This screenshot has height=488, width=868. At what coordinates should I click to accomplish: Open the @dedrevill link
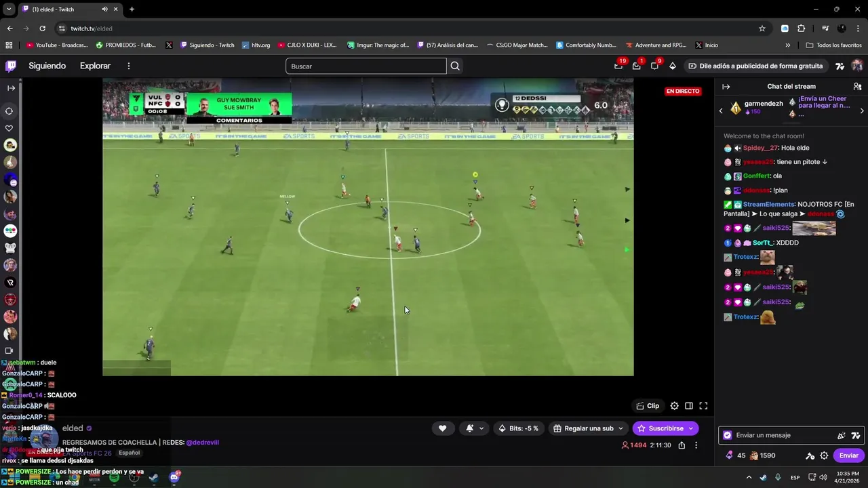tap(202, 443)
